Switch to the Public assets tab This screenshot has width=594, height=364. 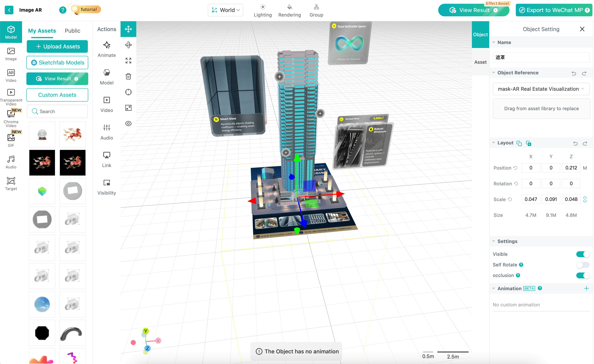coord(72,30)
